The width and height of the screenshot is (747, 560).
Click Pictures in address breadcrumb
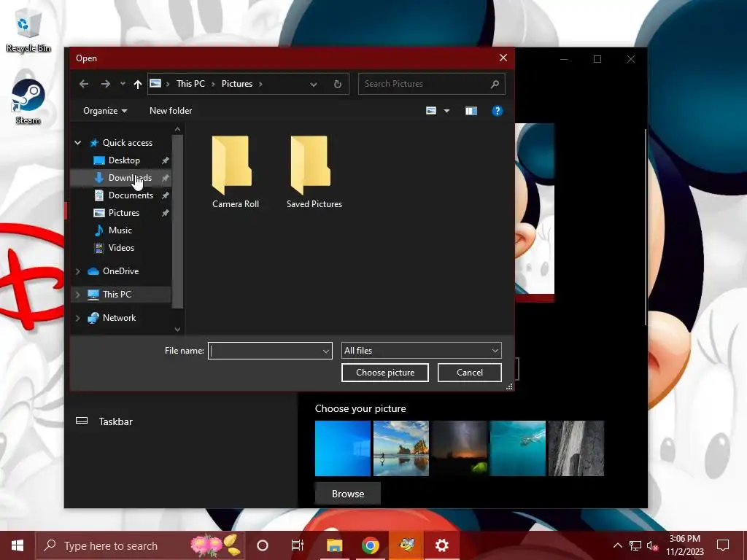[x=237, y=84]
